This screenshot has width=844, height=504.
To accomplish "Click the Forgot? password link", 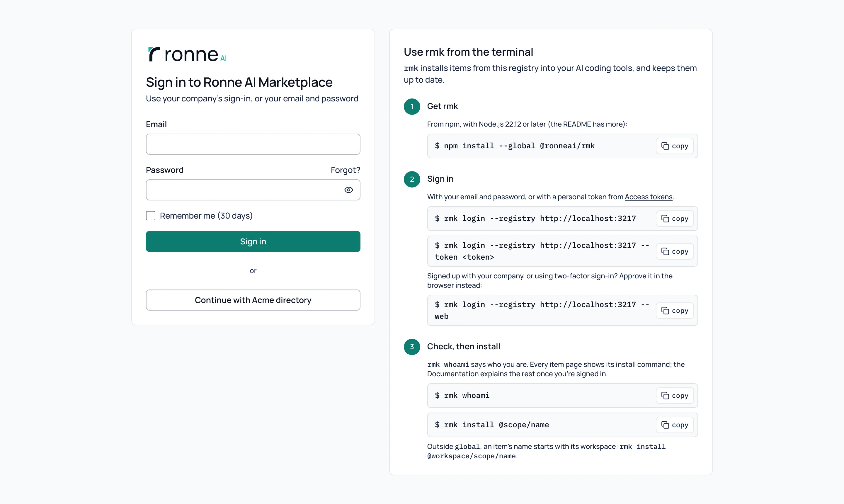I will (x=346, y=170).
